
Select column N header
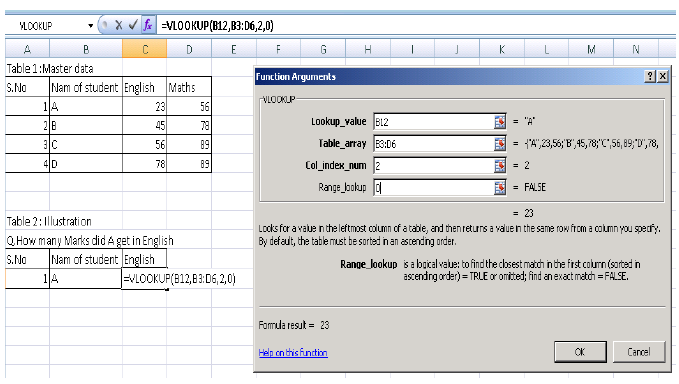coord(635,49)
